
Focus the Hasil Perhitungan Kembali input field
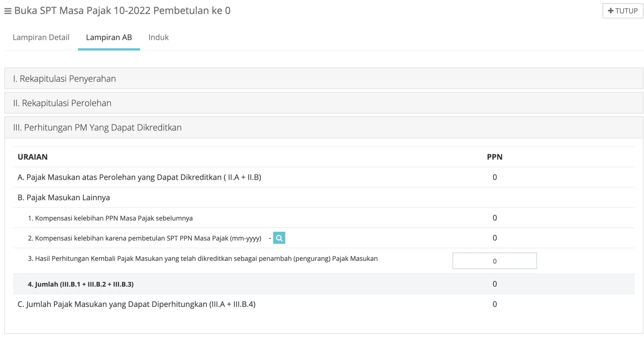494,261
